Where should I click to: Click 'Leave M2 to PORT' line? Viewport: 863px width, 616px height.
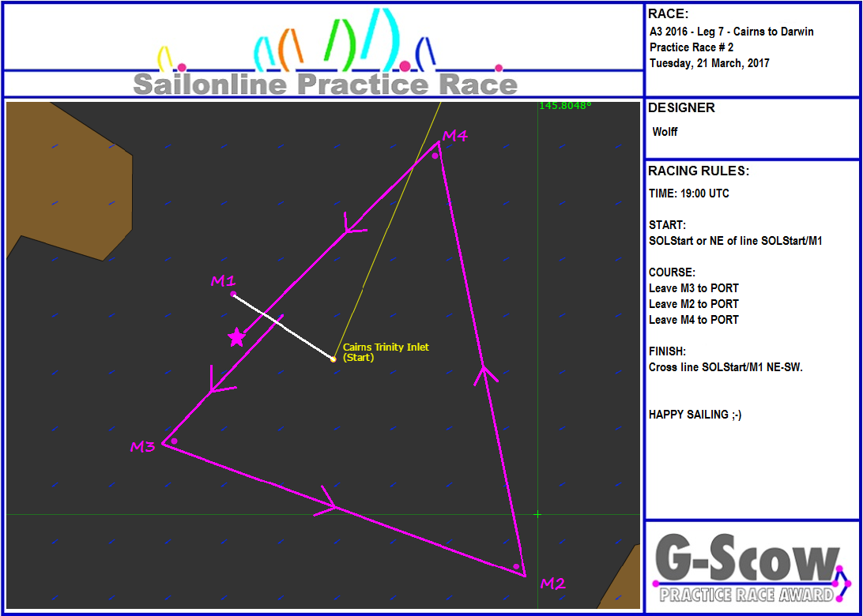point(694,303)
